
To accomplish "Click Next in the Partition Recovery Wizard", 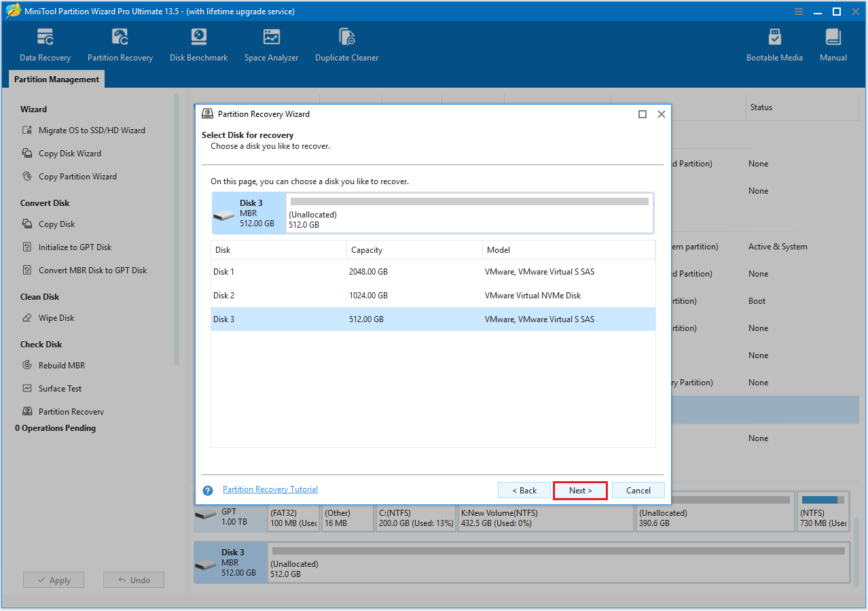I will click(580, 490).
